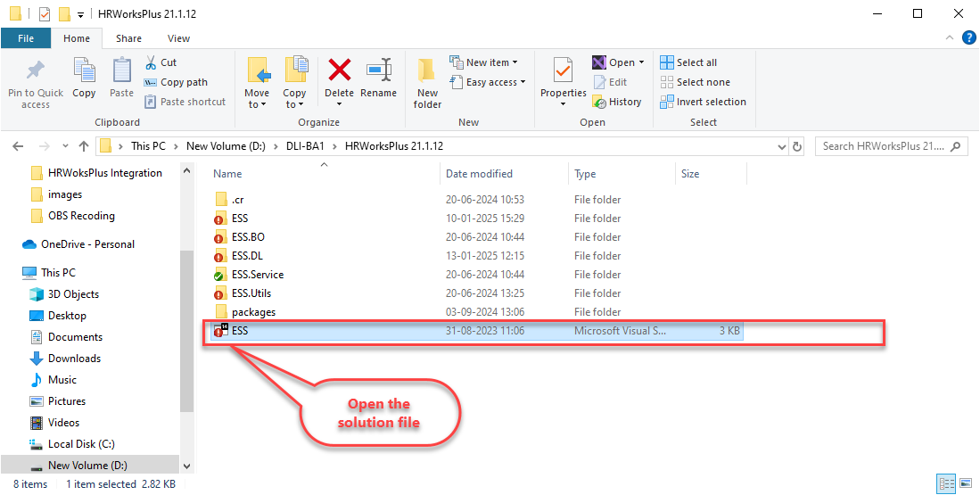Click the New folder icon
The height and width of the screenshot is (495, 980).
coord(427,71)
